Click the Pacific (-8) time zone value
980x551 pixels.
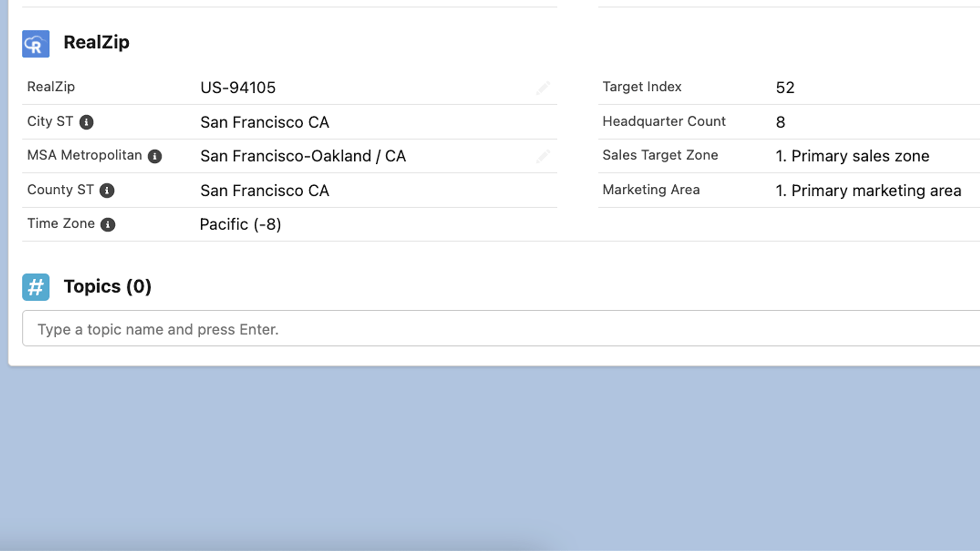(x=240, y=224)
